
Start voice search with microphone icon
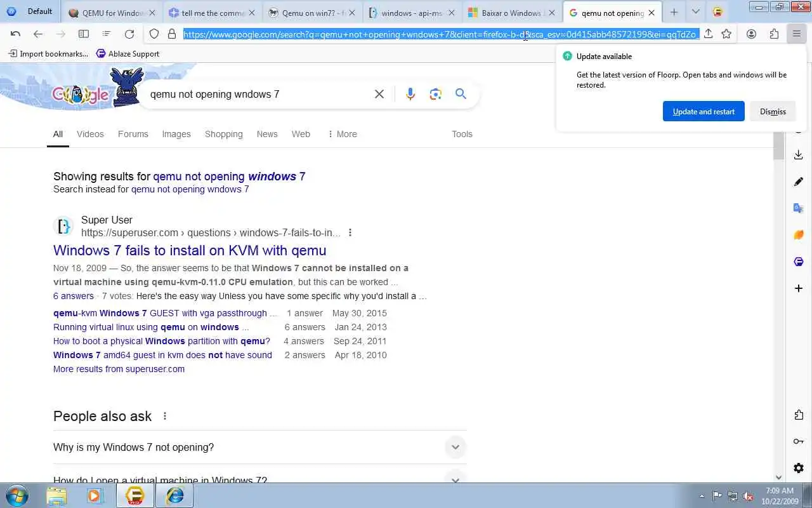pos(410,94)
